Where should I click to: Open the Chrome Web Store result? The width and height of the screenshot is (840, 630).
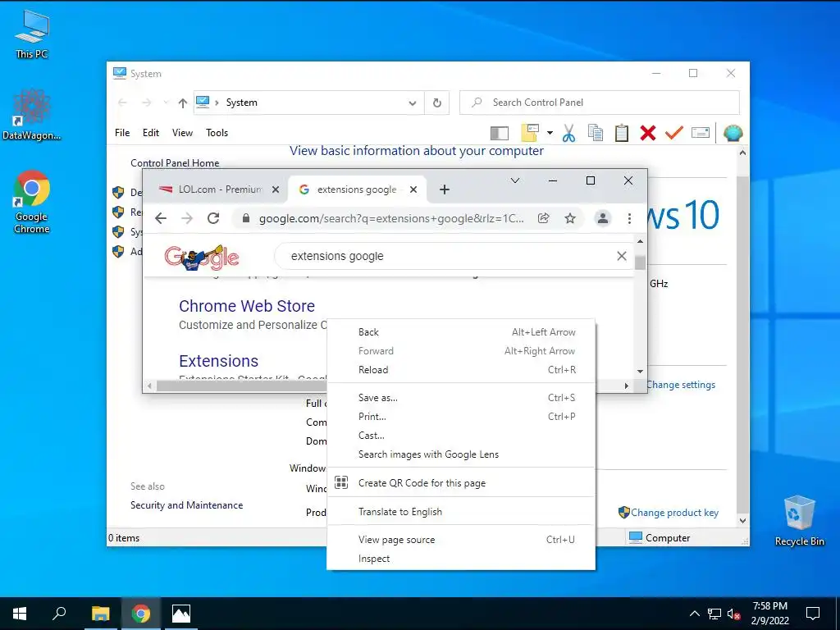click(247, 306)
